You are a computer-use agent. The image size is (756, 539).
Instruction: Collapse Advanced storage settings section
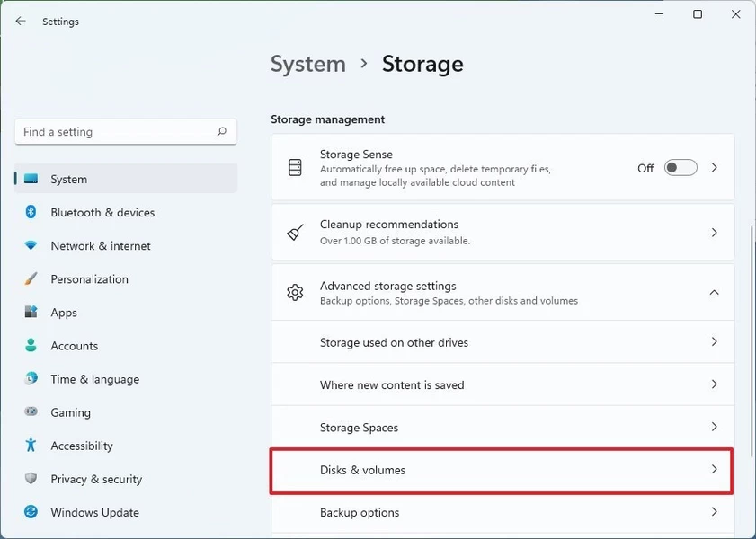714,292
